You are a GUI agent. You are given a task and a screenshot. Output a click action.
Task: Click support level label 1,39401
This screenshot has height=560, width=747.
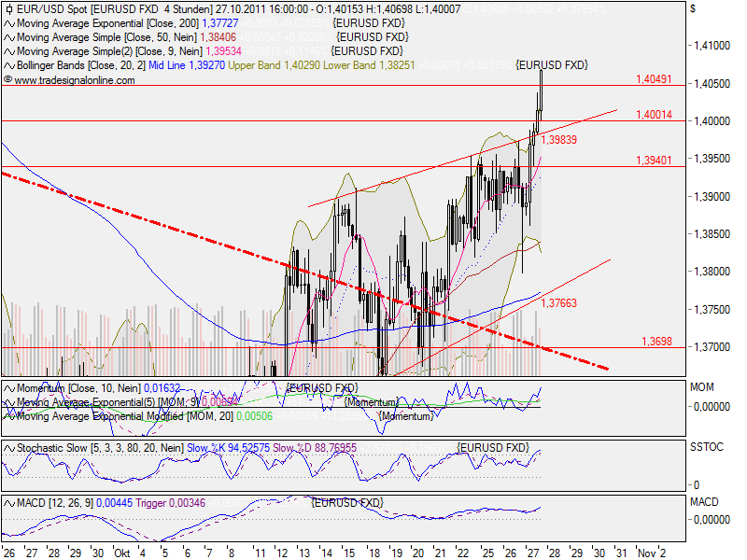(x=655, y=160)
